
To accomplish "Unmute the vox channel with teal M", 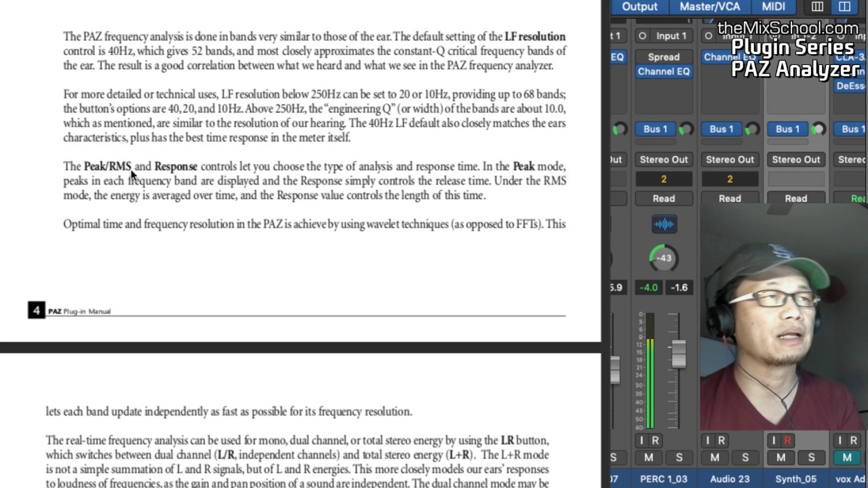I will click(x=847, y=457).
